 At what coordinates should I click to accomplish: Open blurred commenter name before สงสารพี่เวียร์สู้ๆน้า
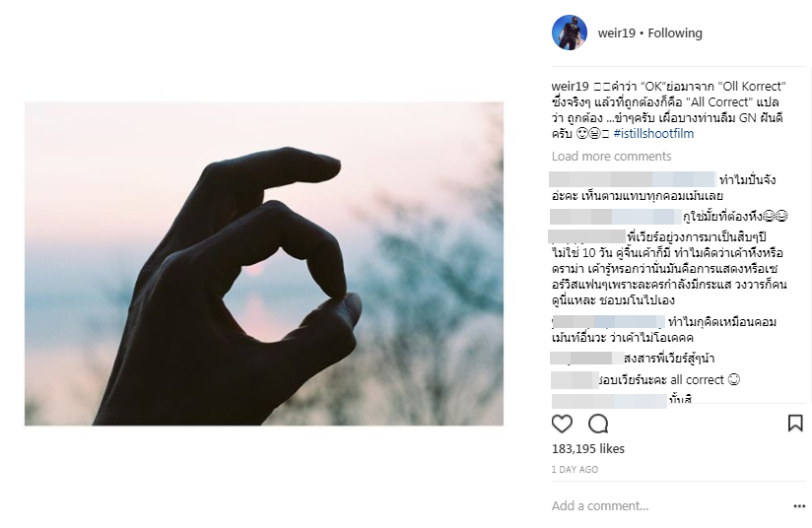tap(586, 359)
